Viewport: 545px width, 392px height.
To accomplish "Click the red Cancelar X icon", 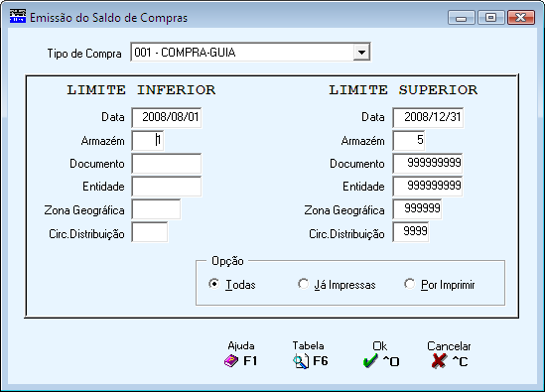I will coord(439,361).
